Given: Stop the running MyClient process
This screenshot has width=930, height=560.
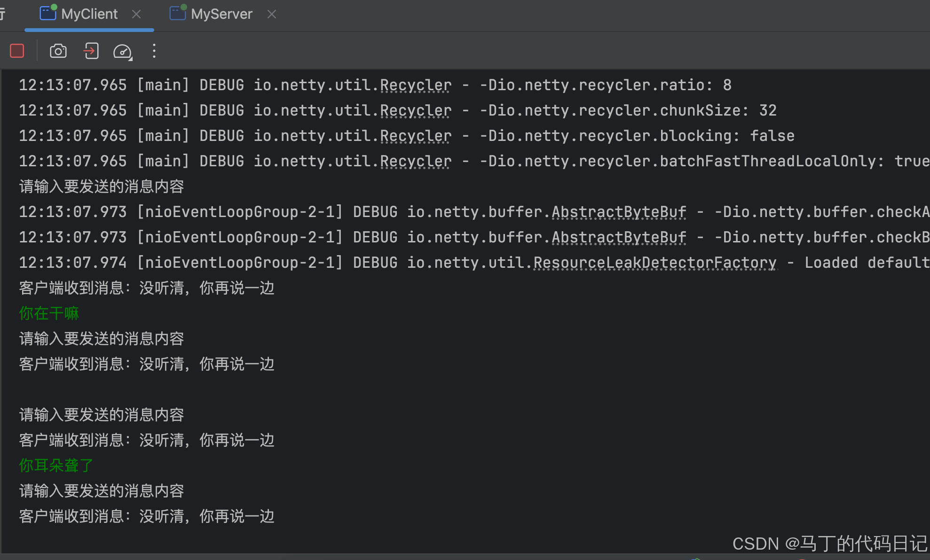Looking at the screenshot, I should pyautogui.click(x=17, y=51).
